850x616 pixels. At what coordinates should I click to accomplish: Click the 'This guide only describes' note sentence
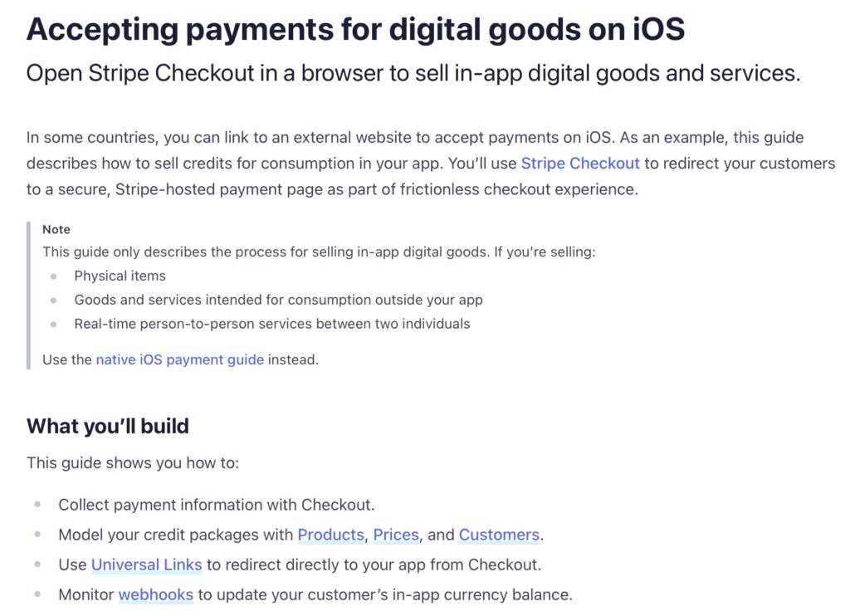[x=319, y=252]
